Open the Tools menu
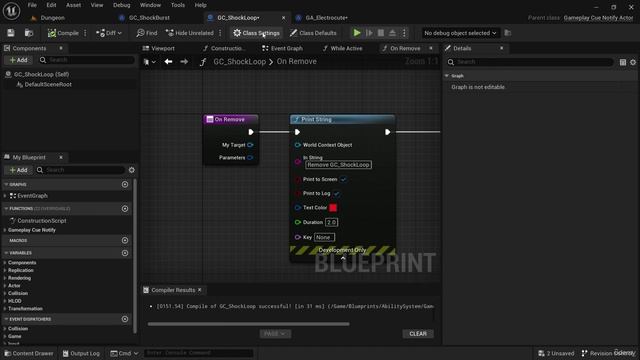The width and height of the screenshot is (640, 360). pyautogui.click(x=178, y=5)
